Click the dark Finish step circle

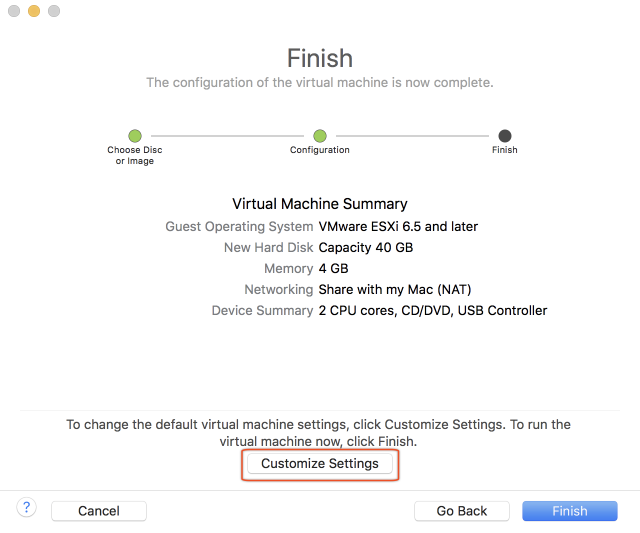point(505,135)
